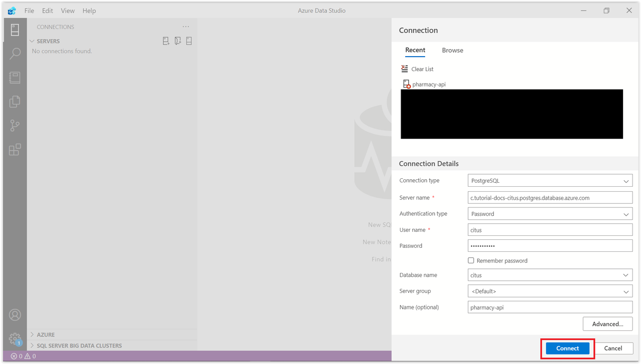Open the Search view icon
Image resolution: width=641 pixels, height=364 pixels.
click(x=15, y=53)
